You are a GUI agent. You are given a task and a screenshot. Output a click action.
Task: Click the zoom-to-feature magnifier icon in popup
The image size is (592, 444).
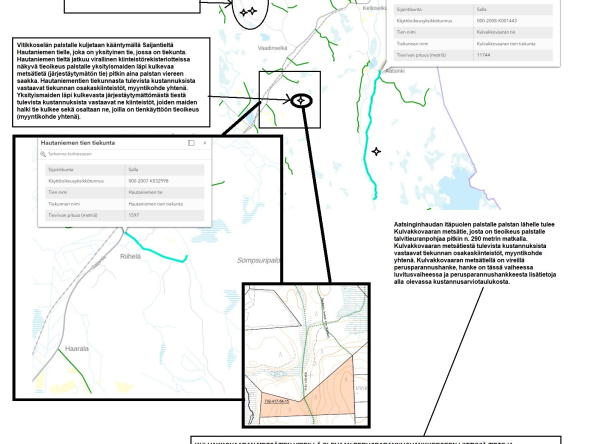tap(43, 154)
